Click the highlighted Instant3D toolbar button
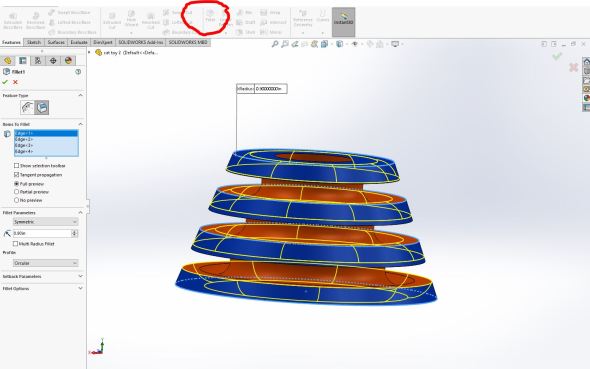Viewport: 590px width, 369px height. coord(344,22)
